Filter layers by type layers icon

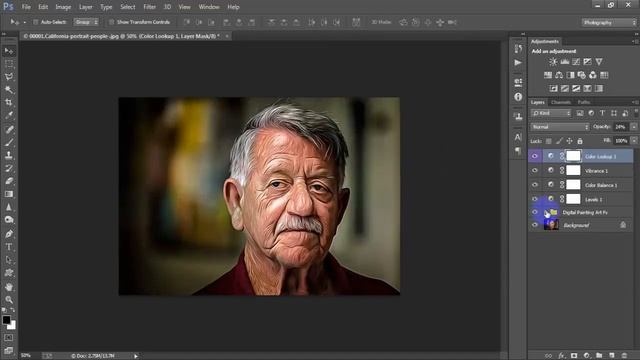[x=602, y=113]
